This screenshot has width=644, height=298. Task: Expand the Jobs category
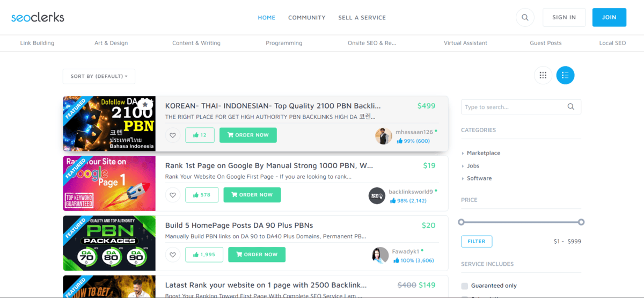pyautogui.click(x=473, y=166)
